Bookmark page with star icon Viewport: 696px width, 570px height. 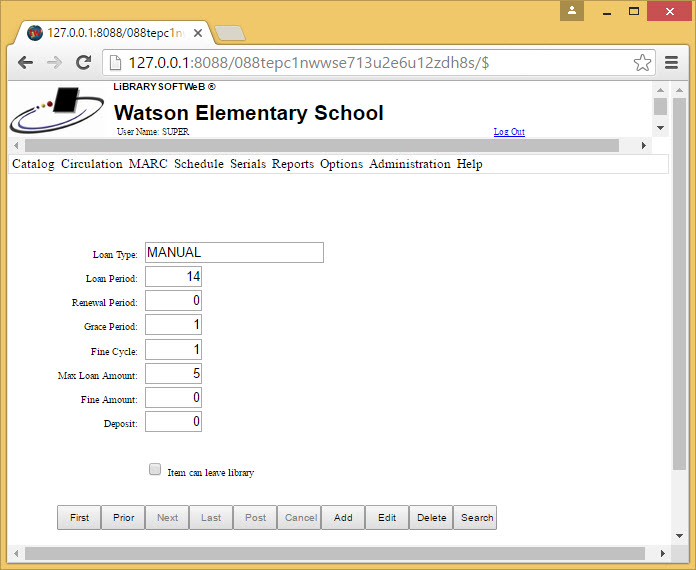(642, 62)
